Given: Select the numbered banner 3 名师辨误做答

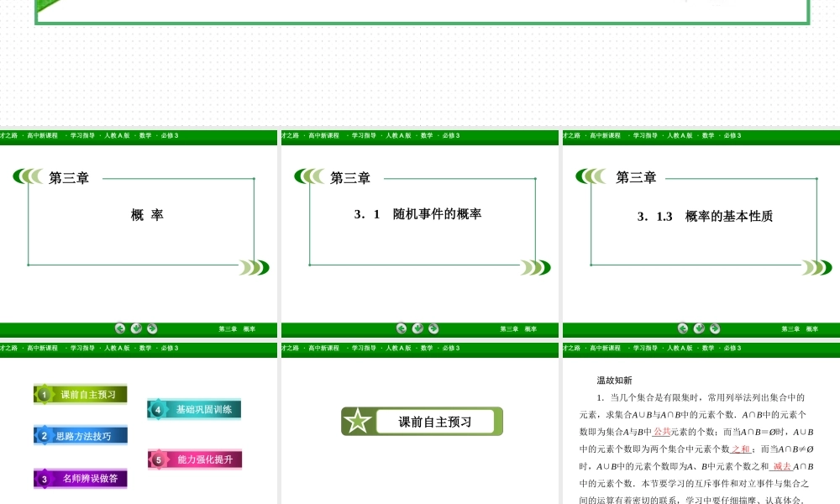Looking at the screenshot, I should 80,478.
